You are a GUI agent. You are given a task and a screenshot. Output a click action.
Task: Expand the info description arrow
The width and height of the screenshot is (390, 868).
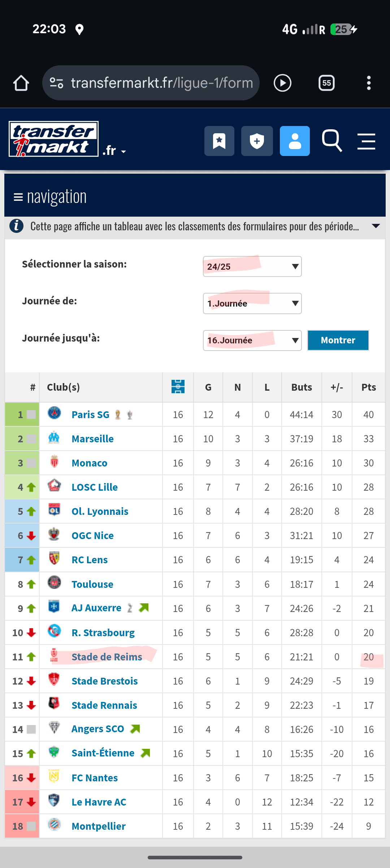click(376, 226)
